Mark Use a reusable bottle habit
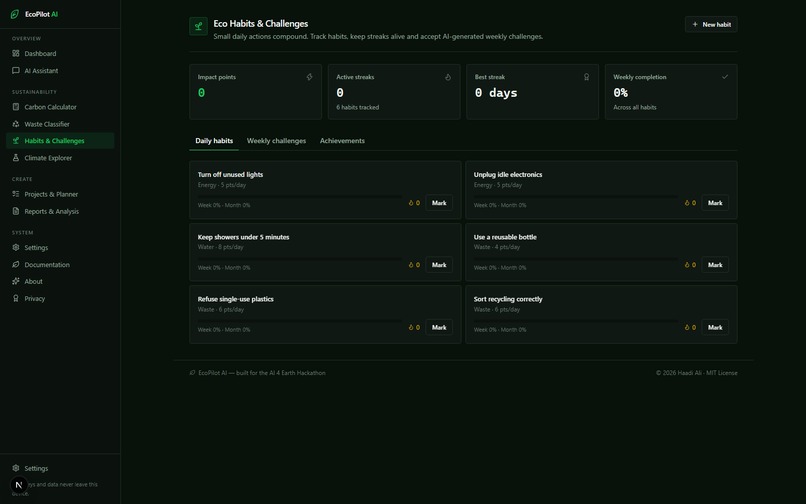This screenshot has height=504, width=806. pos(715,265)
